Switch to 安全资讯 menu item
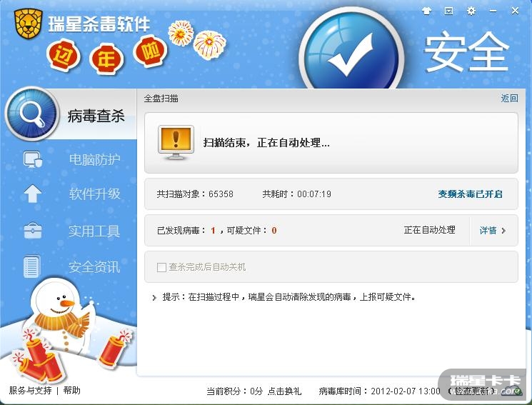Viewport: 532px width, 405px height. [94, 267]
